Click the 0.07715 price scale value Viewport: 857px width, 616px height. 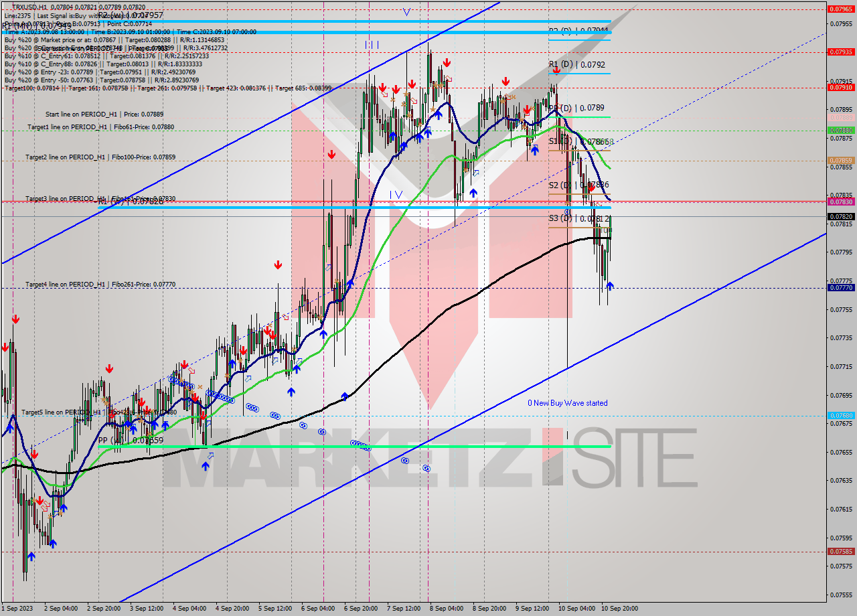click(x=841, y=366)
